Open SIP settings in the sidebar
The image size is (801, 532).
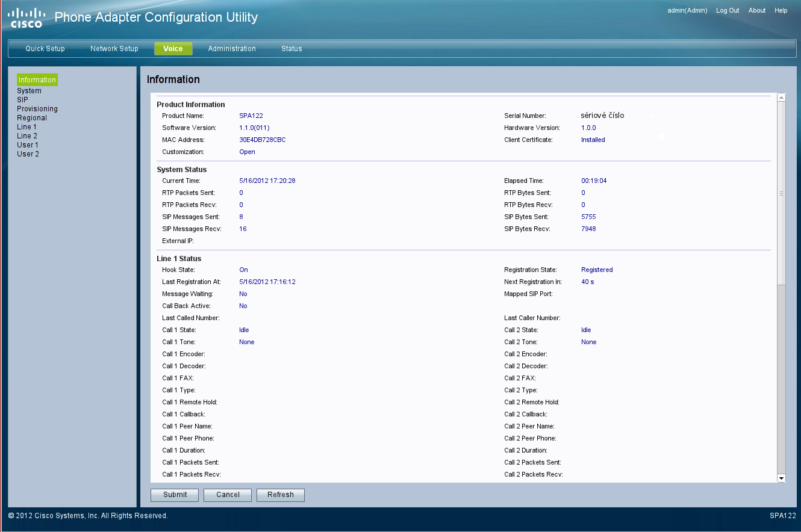(x=22, y=100)
